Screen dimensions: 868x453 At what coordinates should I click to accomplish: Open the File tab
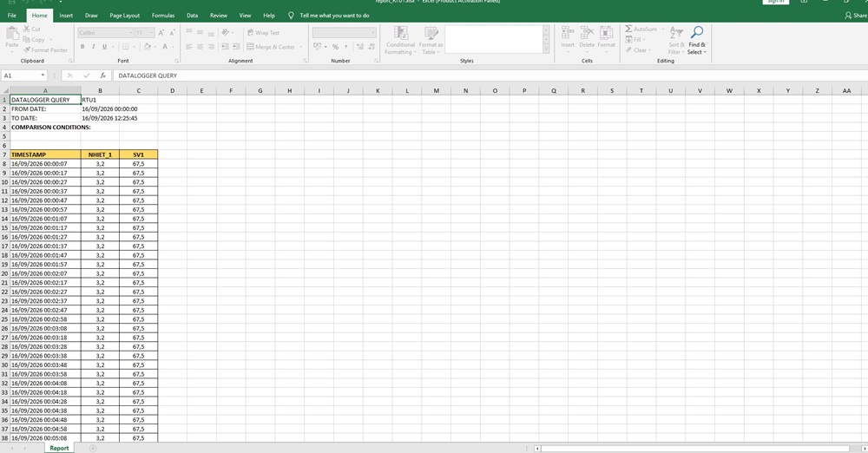point(11,16)
